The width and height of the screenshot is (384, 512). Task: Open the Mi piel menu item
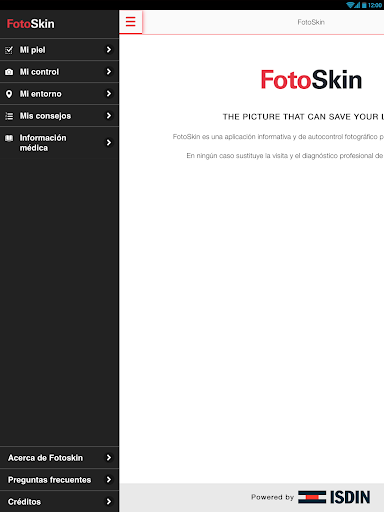coord(59,50)
